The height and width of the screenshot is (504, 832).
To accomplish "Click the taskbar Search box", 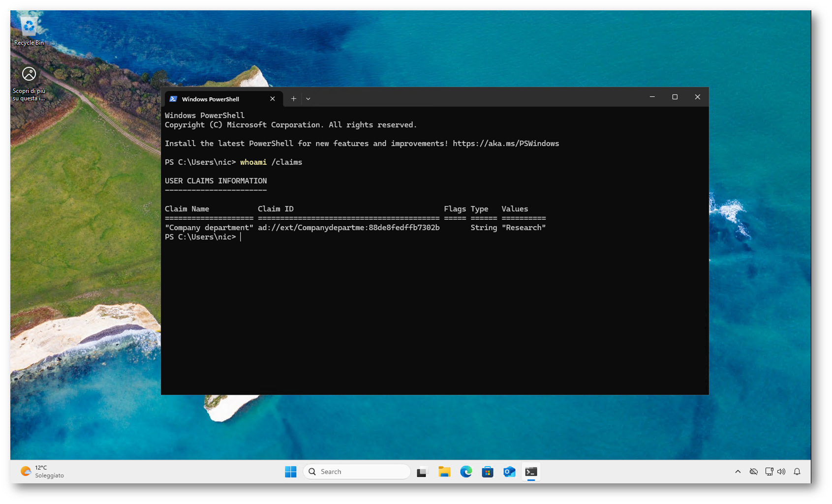I will tap(357, 472).
